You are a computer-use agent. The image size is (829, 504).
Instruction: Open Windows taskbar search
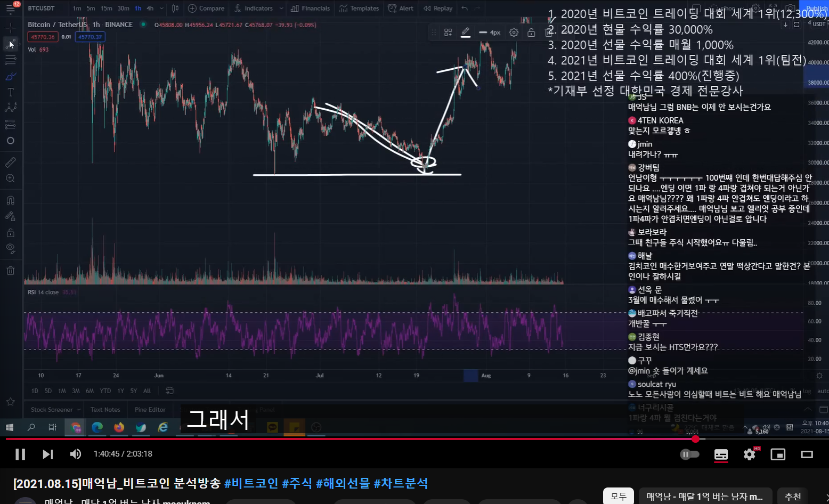(x=31, y=427)
